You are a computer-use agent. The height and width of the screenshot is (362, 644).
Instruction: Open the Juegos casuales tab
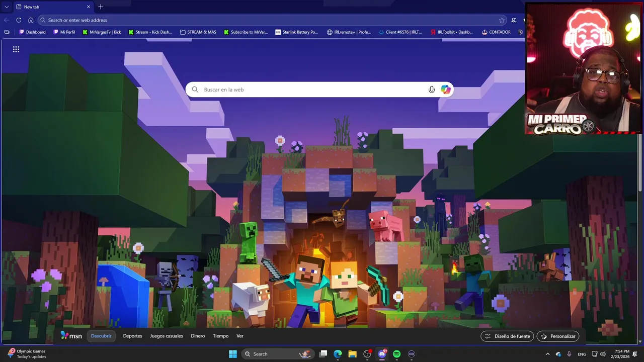click(x=167, y=336)
